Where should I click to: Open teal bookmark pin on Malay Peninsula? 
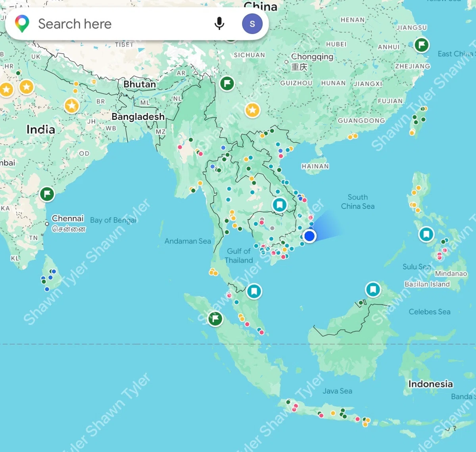[254, 291]
